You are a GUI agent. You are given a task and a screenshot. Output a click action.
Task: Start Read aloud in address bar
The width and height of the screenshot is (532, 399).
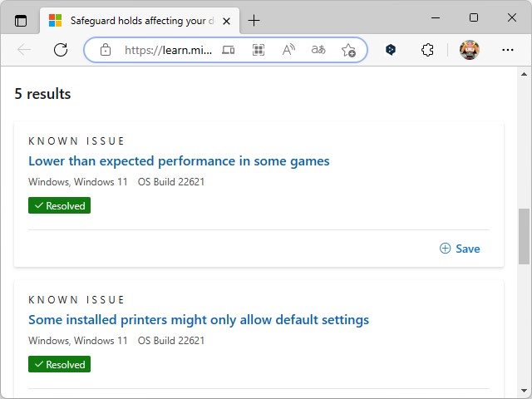pos(288,50)
